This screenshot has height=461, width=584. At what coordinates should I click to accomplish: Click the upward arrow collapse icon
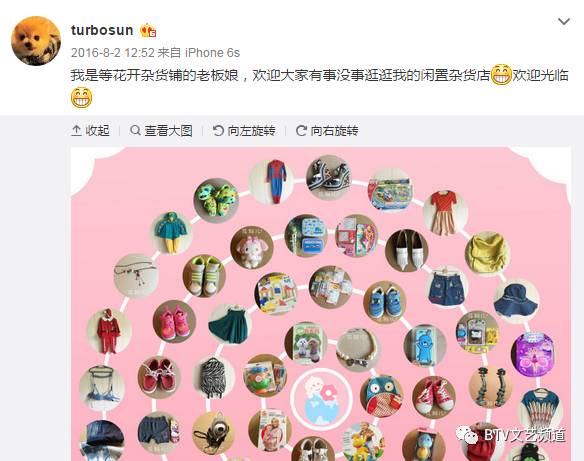coord(76,130)
